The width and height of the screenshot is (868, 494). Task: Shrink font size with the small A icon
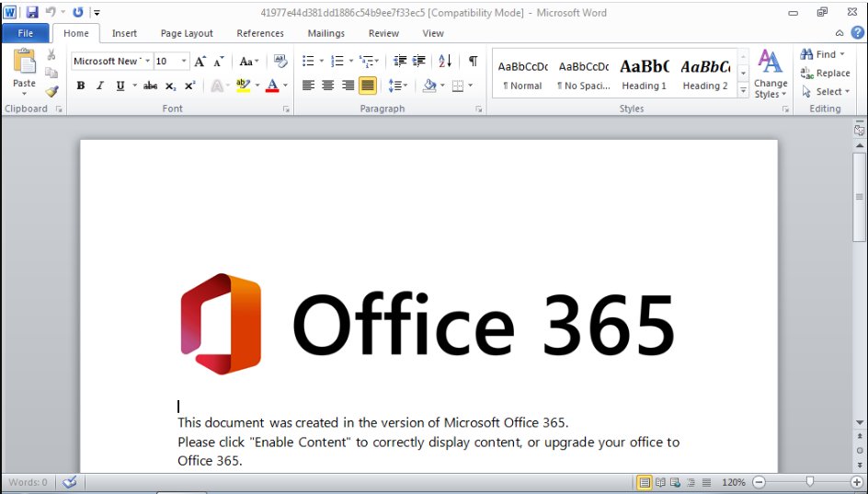[219, 61]
